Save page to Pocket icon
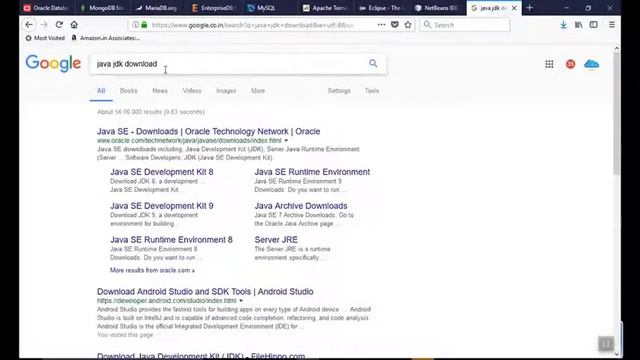 (x=395, y=24)
